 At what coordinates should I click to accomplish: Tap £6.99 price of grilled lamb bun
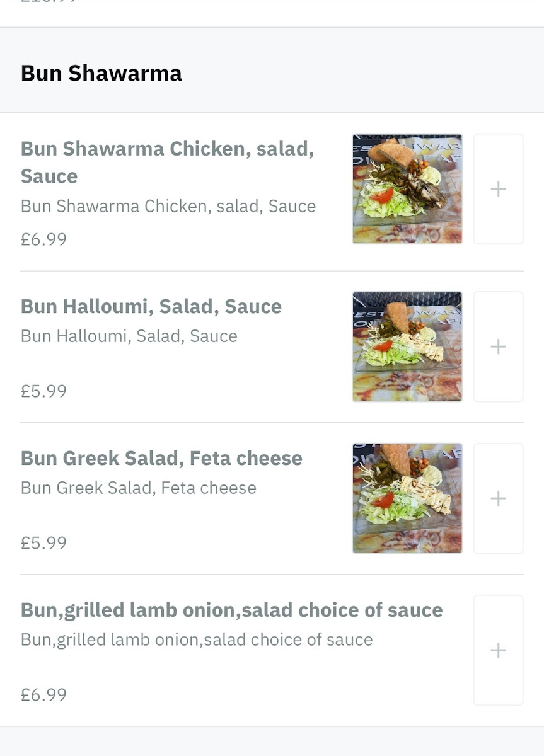43,695
